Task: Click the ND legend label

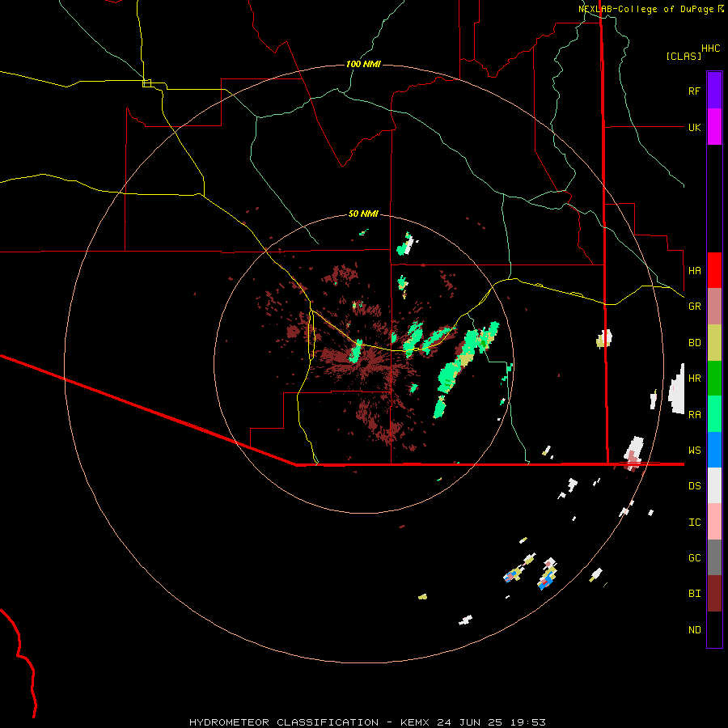Action: [x=694, y=630]
